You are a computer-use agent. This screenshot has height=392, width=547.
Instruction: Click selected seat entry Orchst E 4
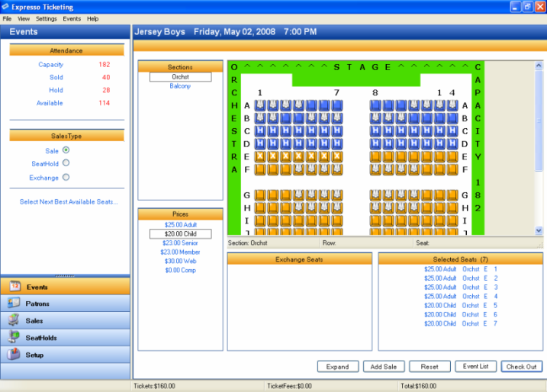461,296
